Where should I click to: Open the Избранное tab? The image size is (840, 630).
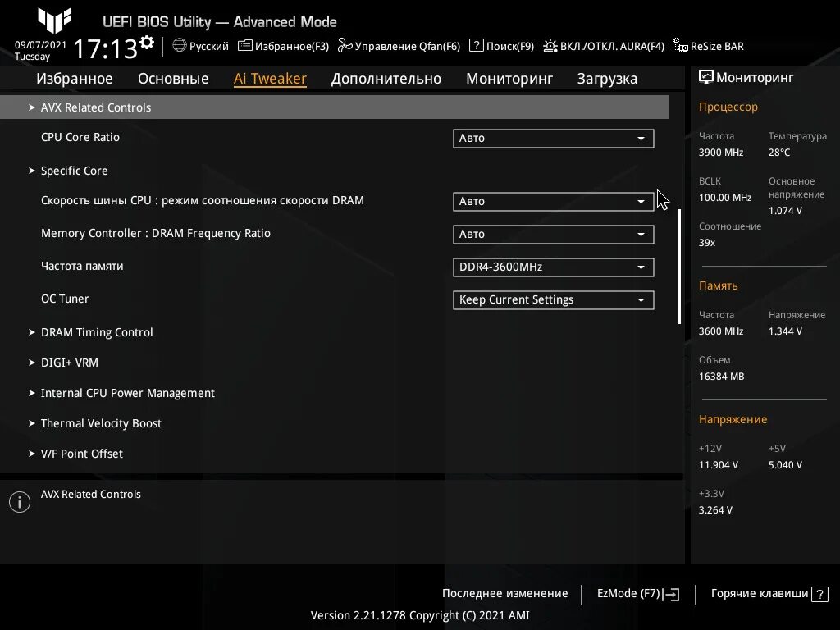75,79
